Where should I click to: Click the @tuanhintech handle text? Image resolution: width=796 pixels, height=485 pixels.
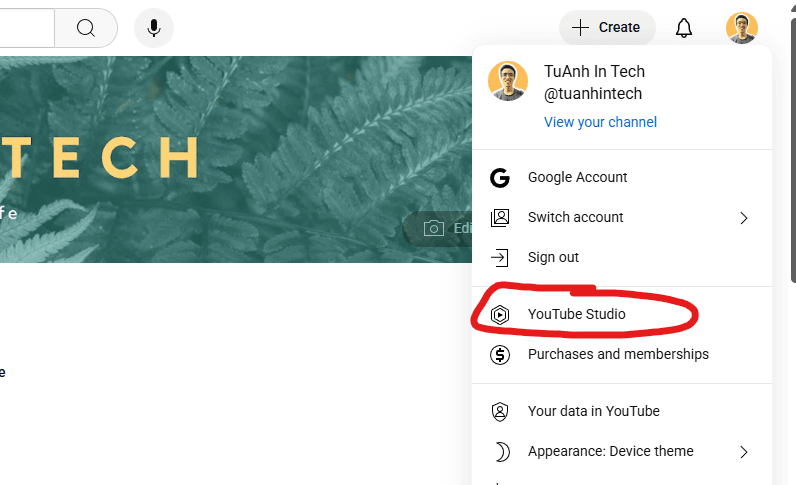pyautogui.click(x=593, y=94)
